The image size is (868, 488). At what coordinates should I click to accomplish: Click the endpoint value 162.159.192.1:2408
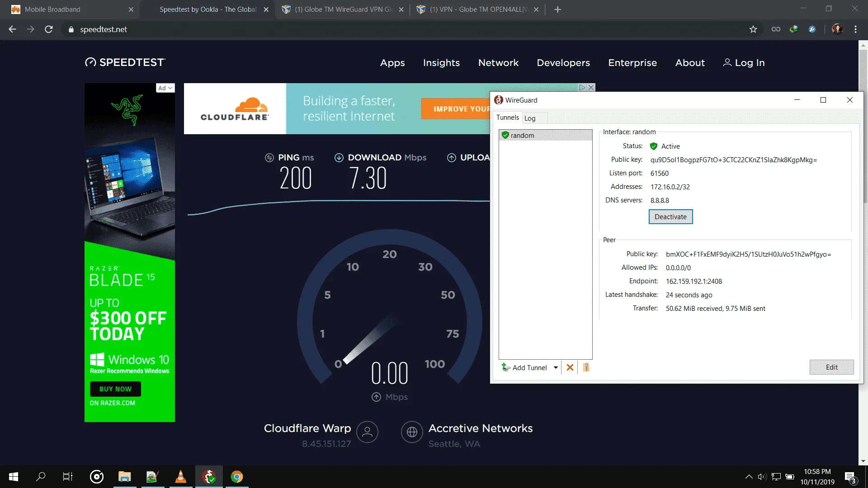point(694,282)
